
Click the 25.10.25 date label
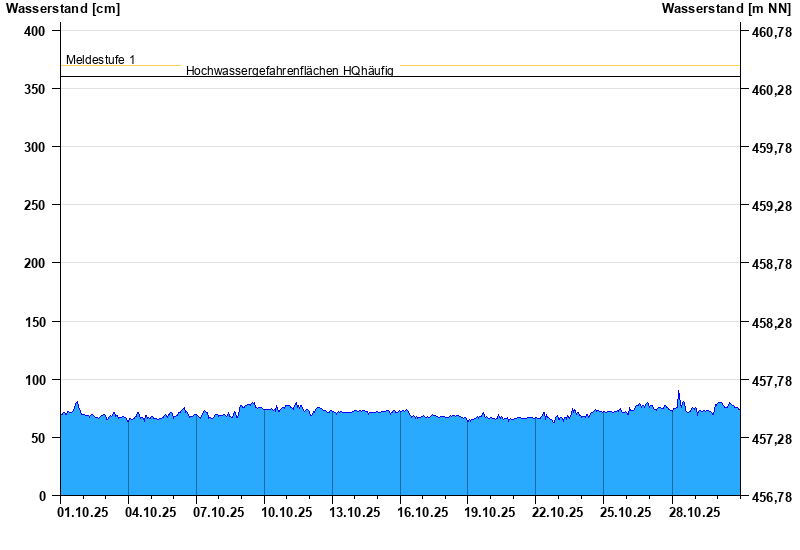627,512
